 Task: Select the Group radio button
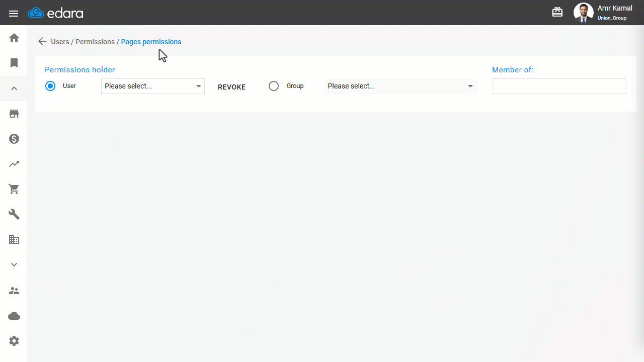[x=274, y=86]
